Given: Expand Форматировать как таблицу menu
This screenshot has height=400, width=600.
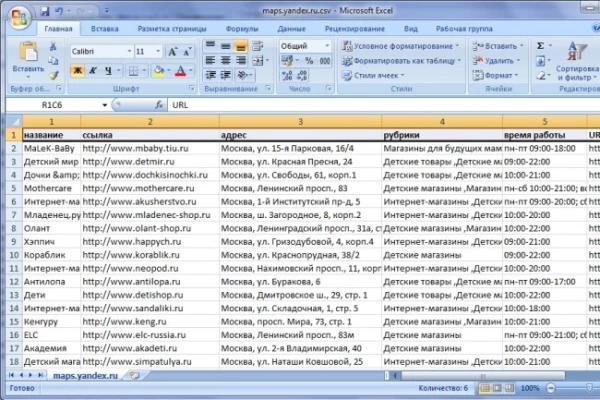Looking at the screenshot, I should click(x=402, y=61).
